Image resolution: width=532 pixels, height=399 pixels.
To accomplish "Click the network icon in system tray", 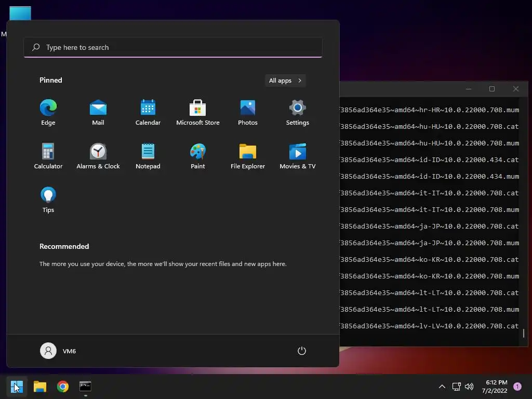I will click(456, 387).
